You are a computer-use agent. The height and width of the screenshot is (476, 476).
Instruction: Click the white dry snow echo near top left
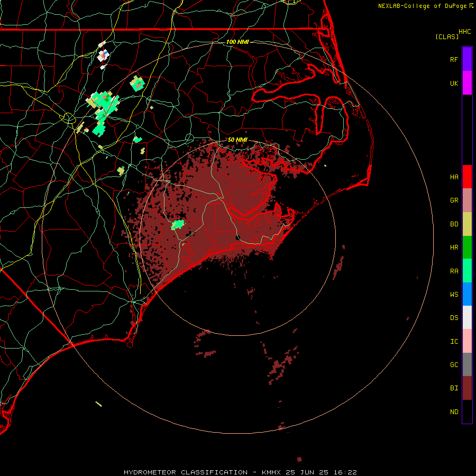tap(103, 56)
